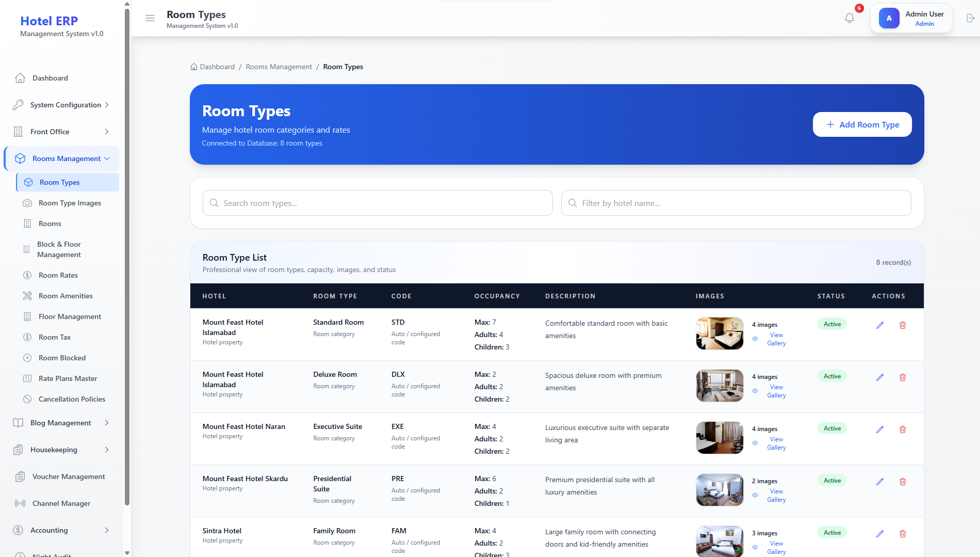The height and width of the screenshot is (557, 980).
Task: Click Active status badge for Deluxe Room
Action: click(x=832, y=376)
